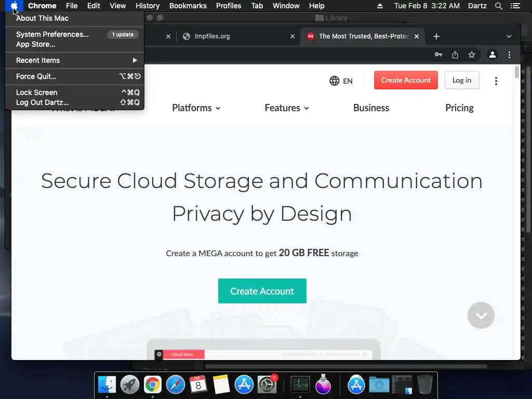
Task: Click the Apple menu logo
Action: click(14, 6)
